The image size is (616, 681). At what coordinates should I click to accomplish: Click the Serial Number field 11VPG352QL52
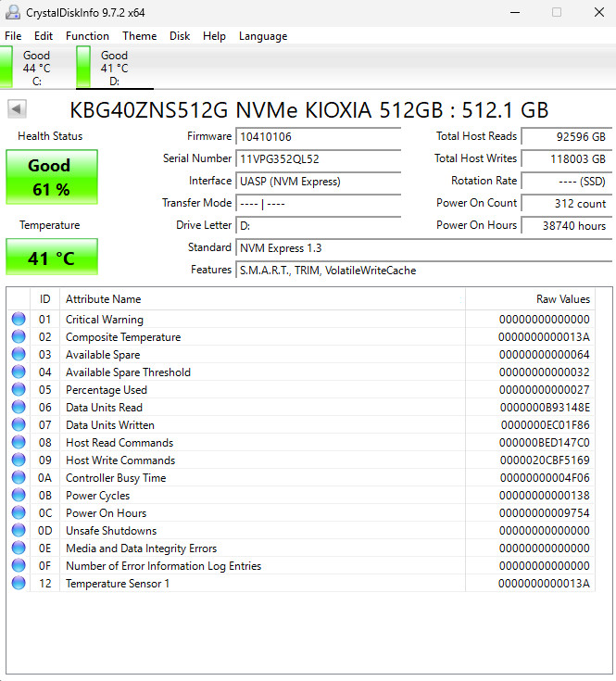(x=319, y=159)
